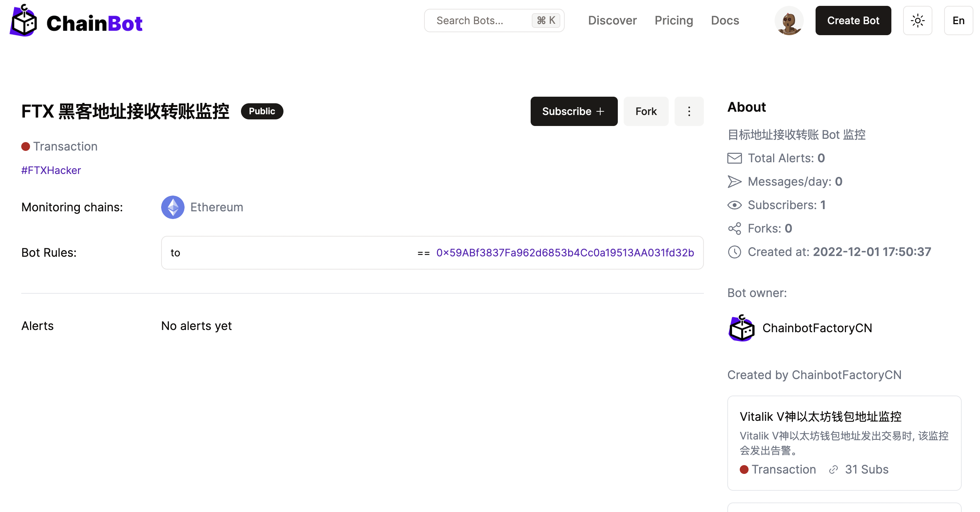The image size is (980, 512).
Task: Click the Messages/day paper plane icon
Action: (x=734, y=182)
